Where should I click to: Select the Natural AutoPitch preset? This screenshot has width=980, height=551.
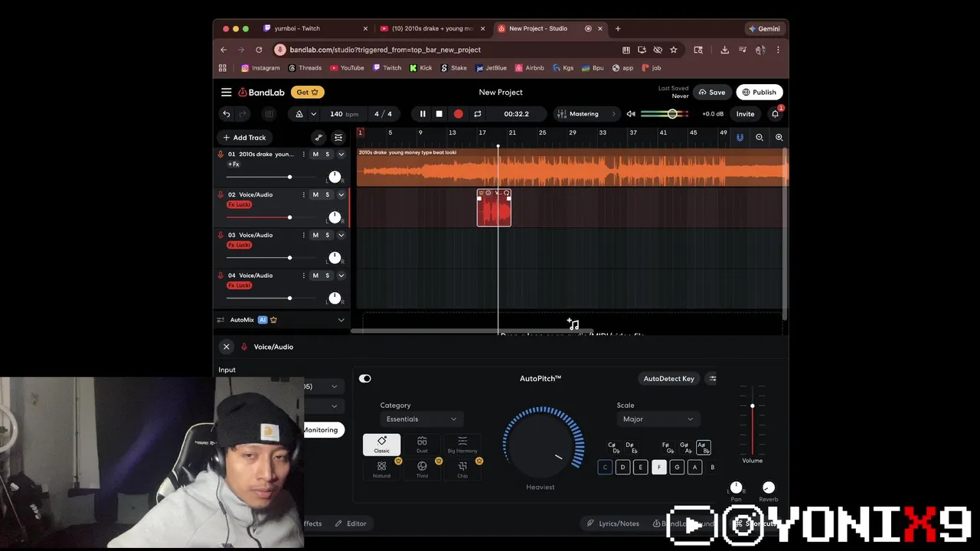point(381,469)
